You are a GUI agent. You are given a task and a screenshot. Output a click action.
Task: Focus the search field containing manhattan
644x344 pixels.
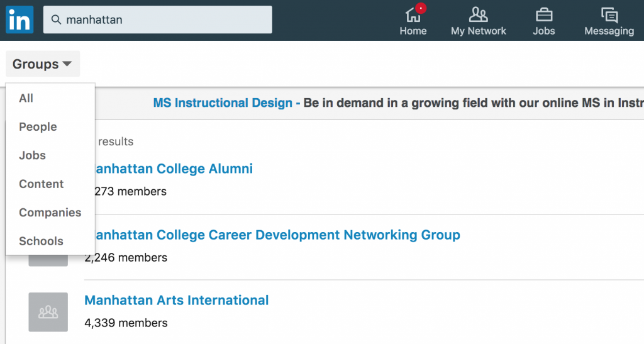click(x=158, y=19)
